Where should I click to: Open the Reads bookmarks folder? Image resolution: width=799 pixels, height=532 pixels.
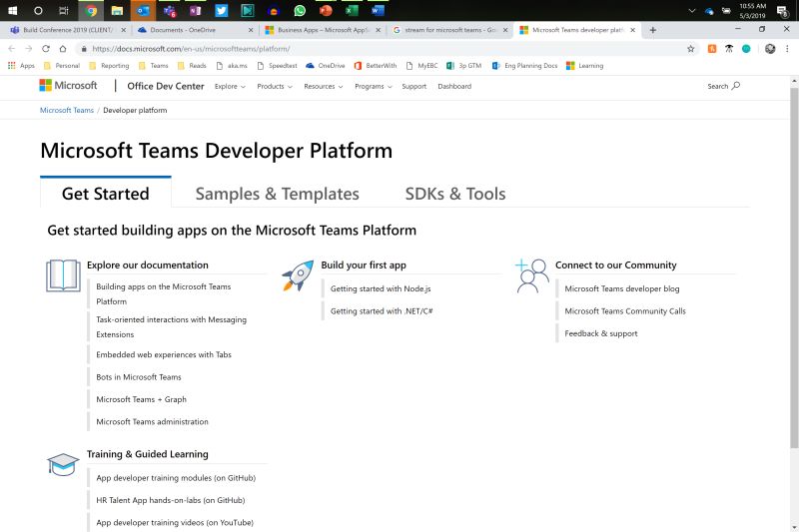[x=192, y=66]
